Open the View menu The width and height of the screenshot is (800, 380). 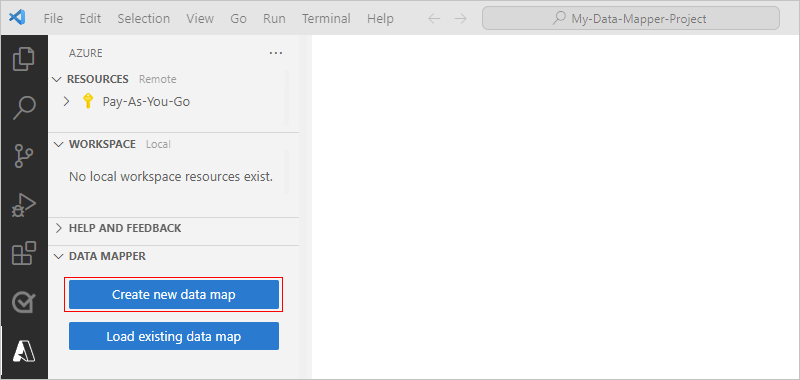(200, 19)
